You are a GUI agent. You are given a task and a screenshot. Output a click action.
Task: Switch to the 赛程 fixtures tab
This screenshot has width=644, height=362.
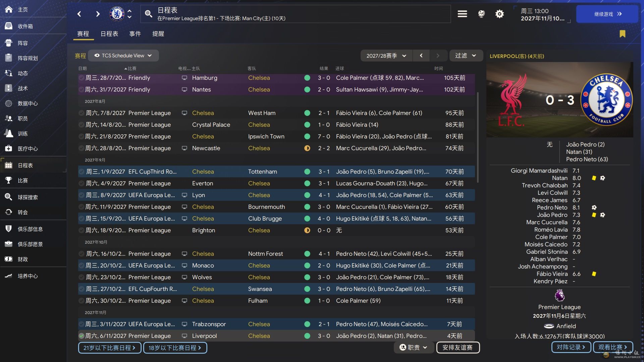83,34
